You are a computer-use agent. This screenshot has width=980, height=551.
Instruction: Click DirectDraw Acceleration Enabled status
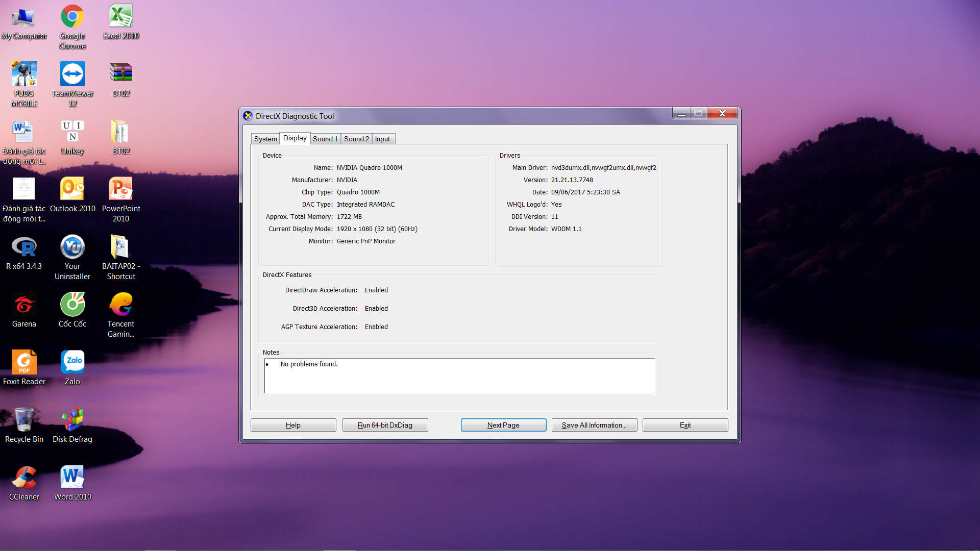click(x=376, y=290)
